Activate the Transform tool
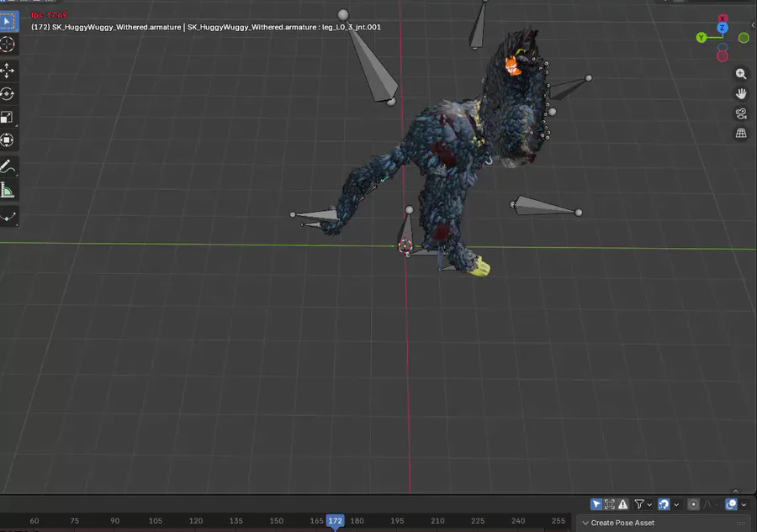Screen dimensions: 757x532 8,140
